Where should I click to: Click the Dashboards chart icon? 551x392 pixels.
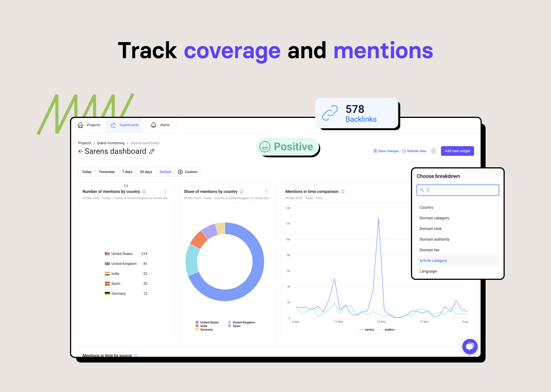click(x=113, y=125)
